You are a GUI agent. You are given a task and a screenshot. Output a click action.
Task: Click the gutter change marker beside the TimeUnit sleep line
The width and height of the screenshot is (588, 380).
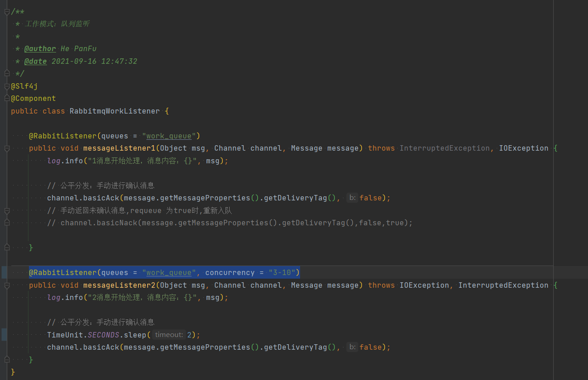(x=4, y=335)
